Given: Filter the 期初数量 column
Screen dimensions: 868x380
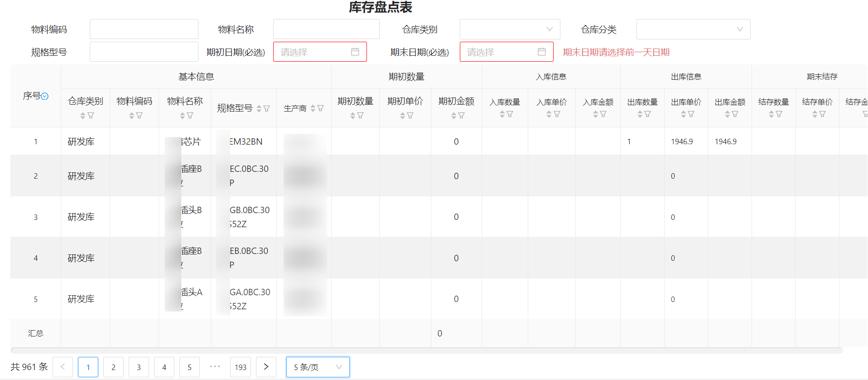Looking at the screenshot, I should coord(360,116).
